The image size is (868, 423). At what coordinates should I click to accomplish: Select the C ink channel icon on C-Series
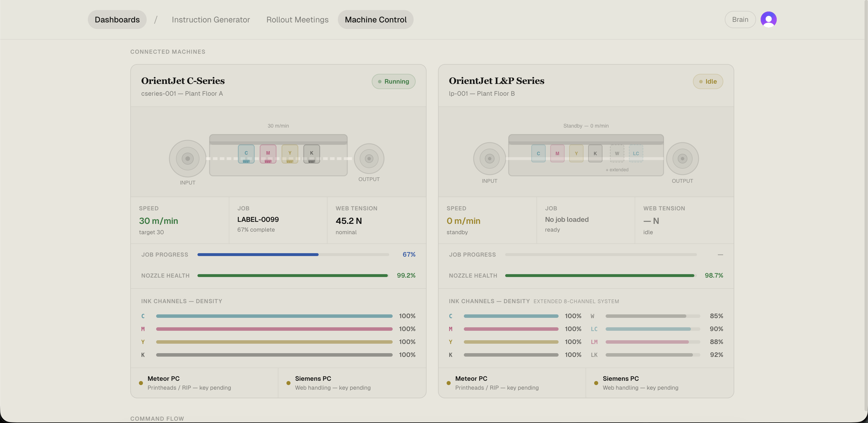(246, 154)
